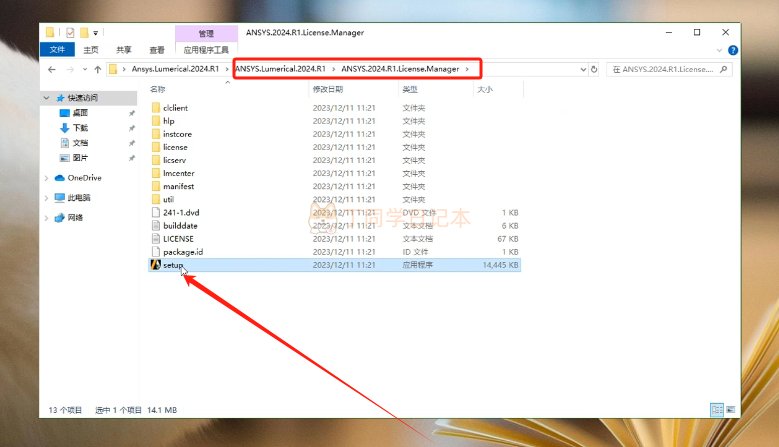Screen dimensions: 779x447
Task: Open 下载 under quick access
Action: coord(79,128)
